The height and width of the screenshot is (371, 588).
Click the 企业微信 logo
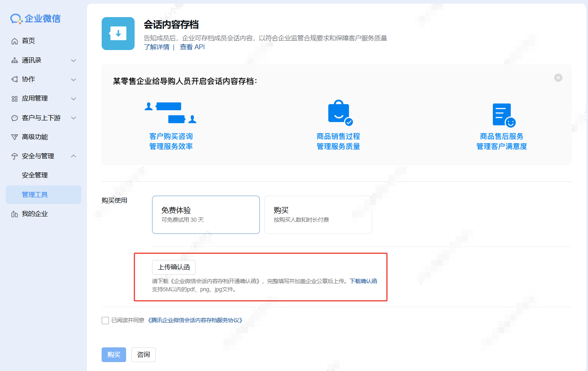(35, 19)
